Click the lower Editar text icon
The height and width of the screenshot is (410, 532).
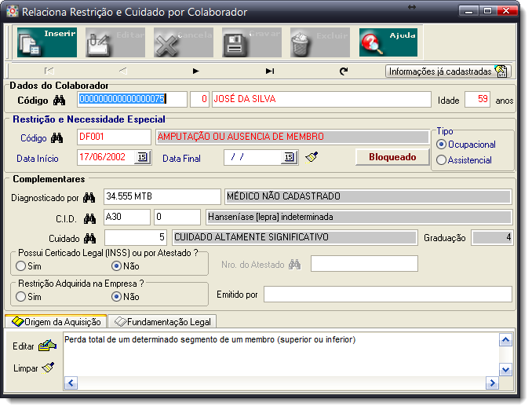(x=48, y=346)
